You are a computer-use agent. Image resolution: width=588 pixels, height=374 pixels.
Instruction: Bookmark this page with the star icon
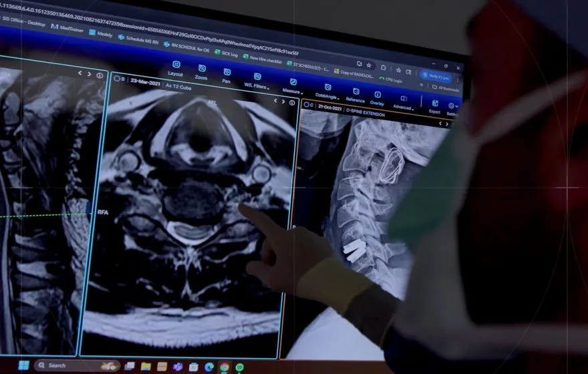[369, 65]
